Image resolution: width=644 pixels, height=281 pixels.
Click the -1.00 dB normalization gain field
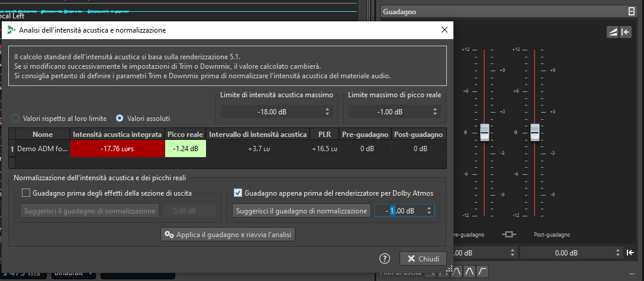(400, 211)
